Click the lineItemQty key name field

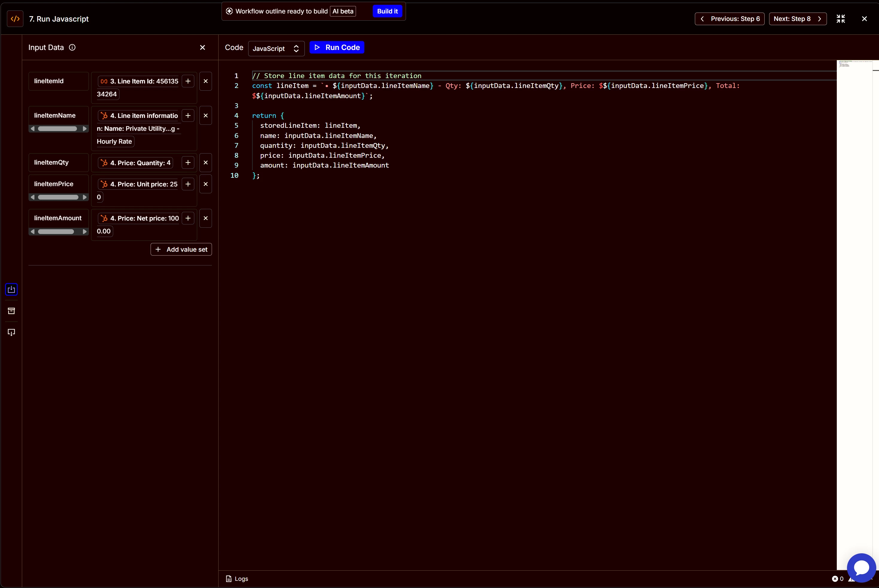tap(58, 162)
